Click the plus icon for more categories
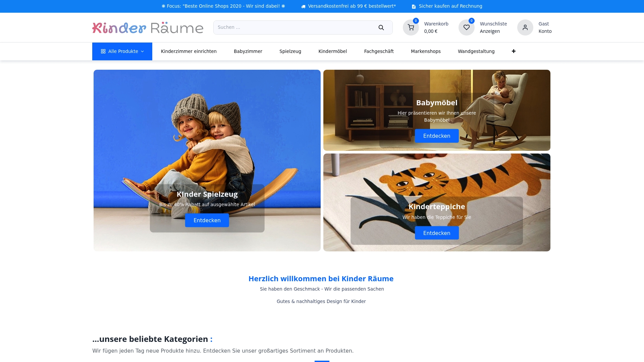Viewport: 644px width, 362px height. tap(514, 51)
